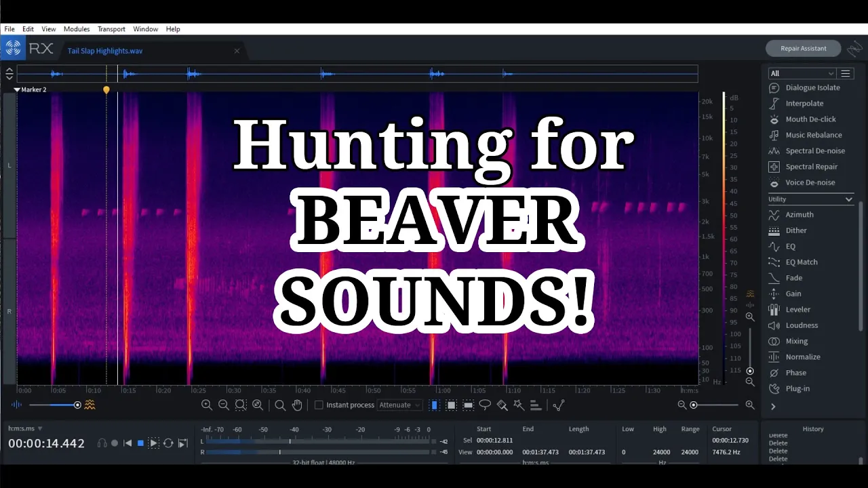Toggle the module list view button

pyautogui.click(x=846, y=73)
